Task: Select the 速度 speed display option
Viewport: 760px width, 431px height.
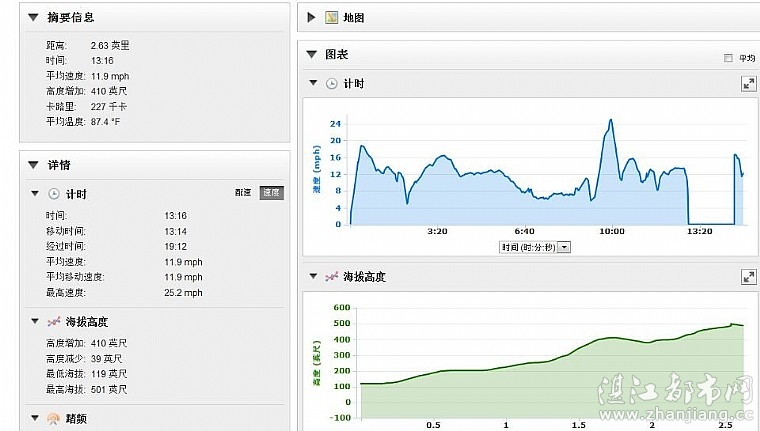Action: pyautogui.click(x=271, y=193)
